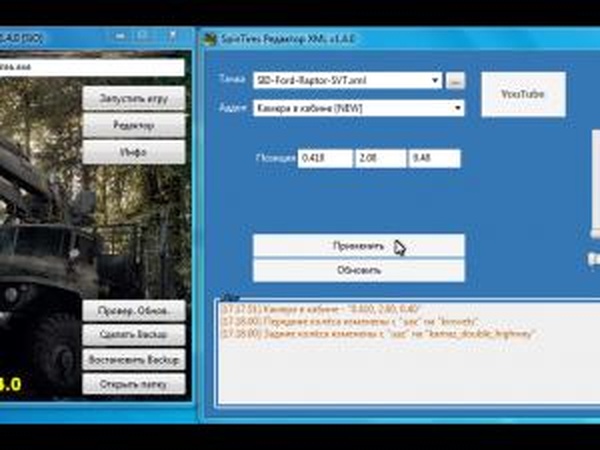Show details with the 'Инфо' button
The height and width of the screenshot is (450, 600).
coord(133,152)
